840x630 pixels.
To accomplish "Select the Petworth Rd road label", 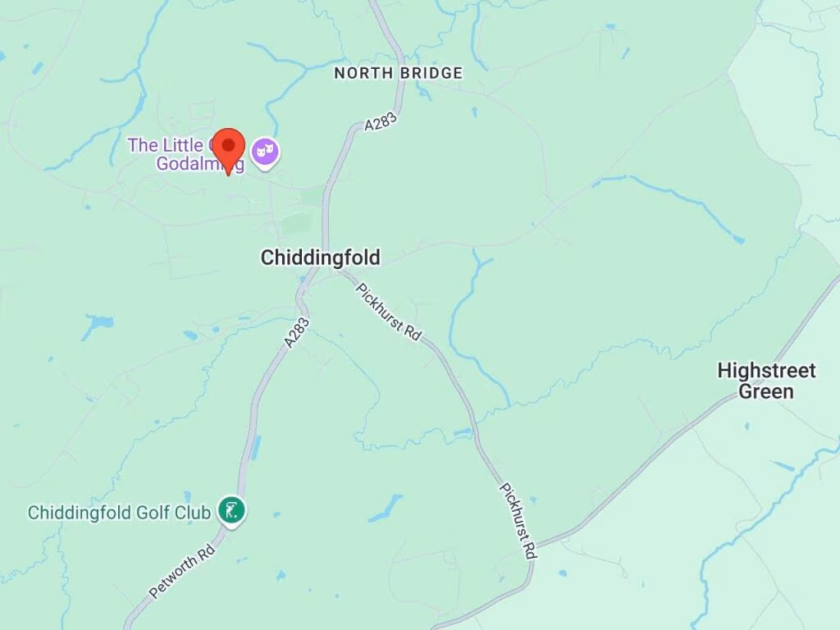I will click(182, 571).
